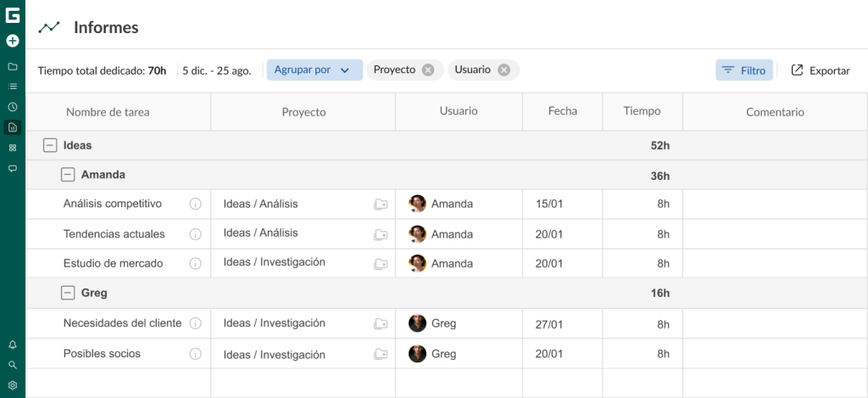Screen dimensions: 868x398
Task: Open notifications bell icon
Action: coord(12,345)
